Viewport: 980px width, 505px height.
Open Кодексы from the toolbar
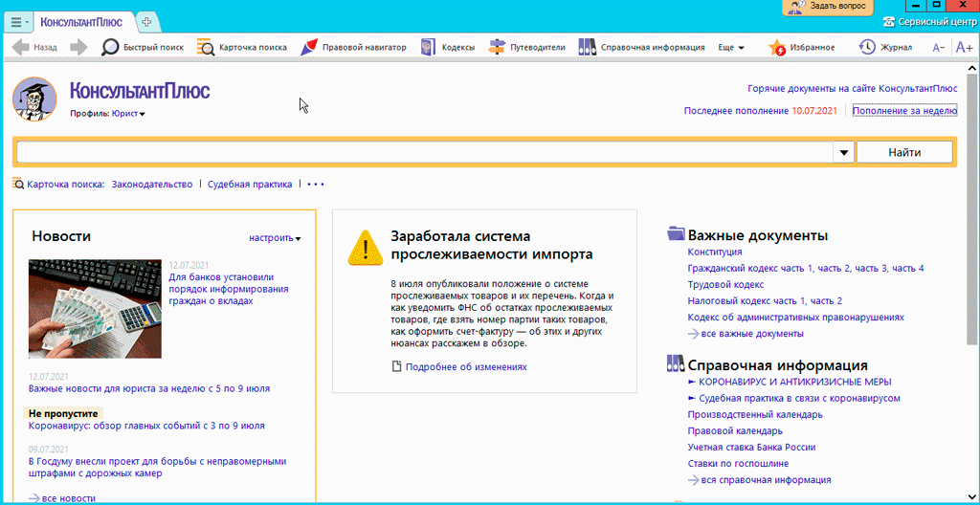coord(447,47)
